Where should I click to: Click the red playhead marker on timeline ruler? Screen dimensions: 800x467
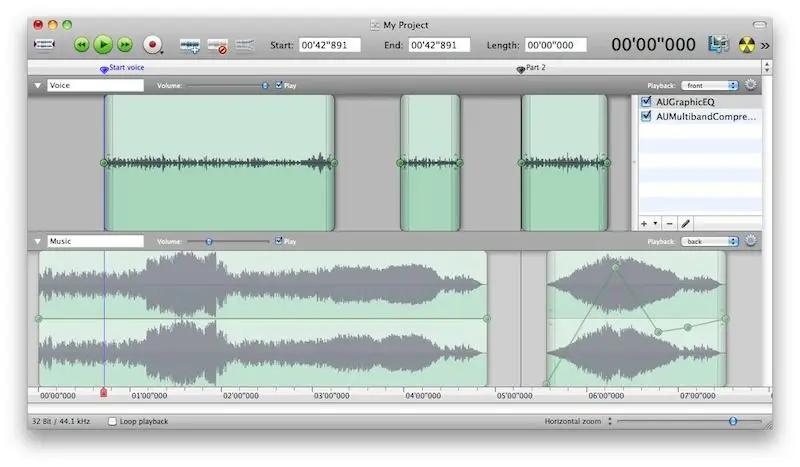[104, 392]
